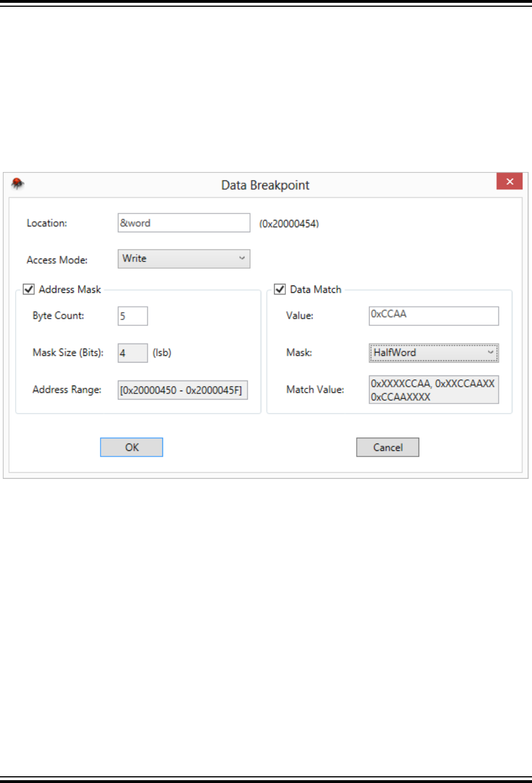
Task: Click the Byte Count field
Action: click(133, 316)
